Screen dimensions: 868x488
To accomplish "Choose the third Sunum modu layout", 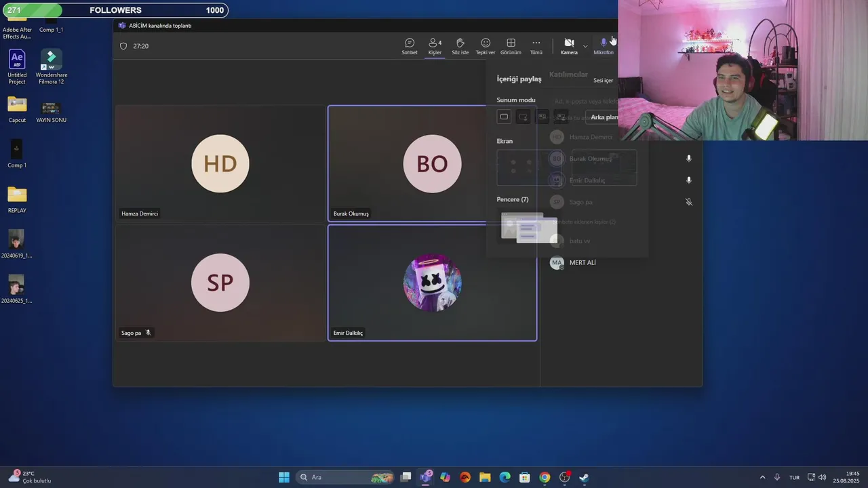I will pyautogui.click(x=542, y=117).
